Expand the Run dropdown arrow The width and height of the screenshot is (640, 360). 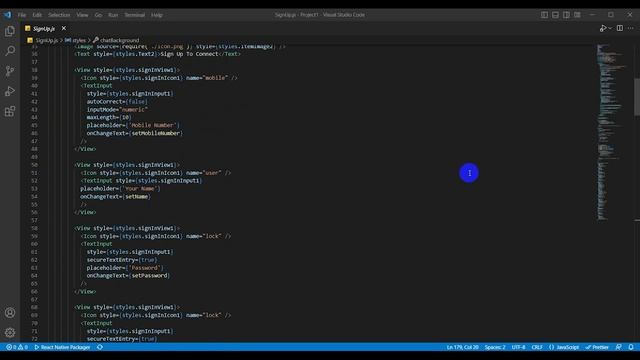coord(610,28)
